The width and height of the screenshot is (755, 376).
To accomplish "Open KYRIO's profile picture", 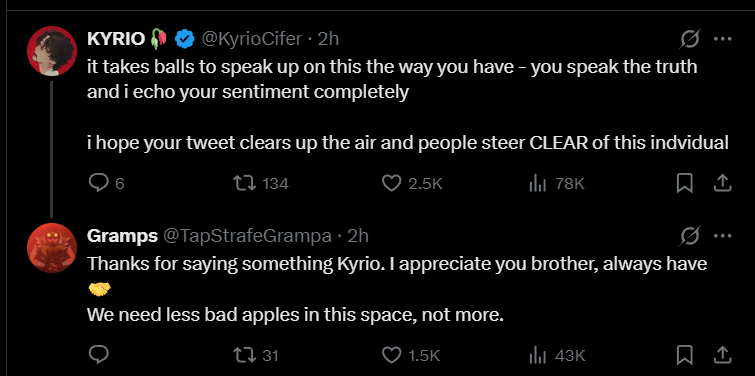I will click(52, 51).
